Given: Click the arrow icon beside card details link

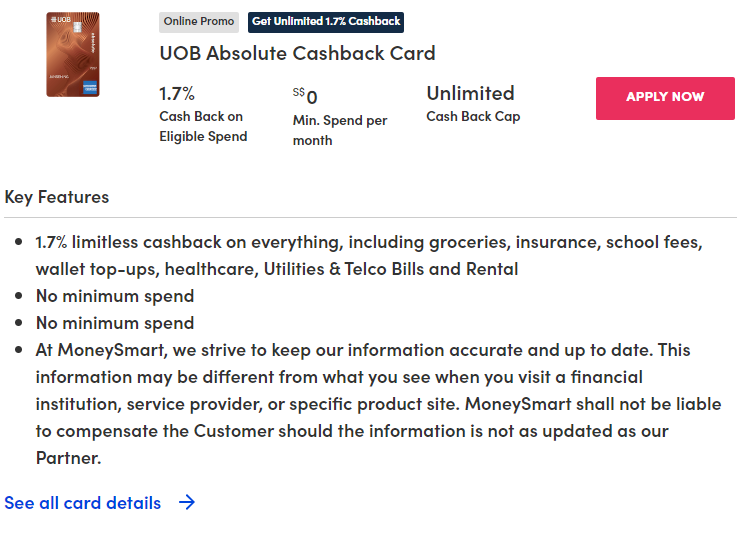Looking at the screenshot, I should [186, 503].
